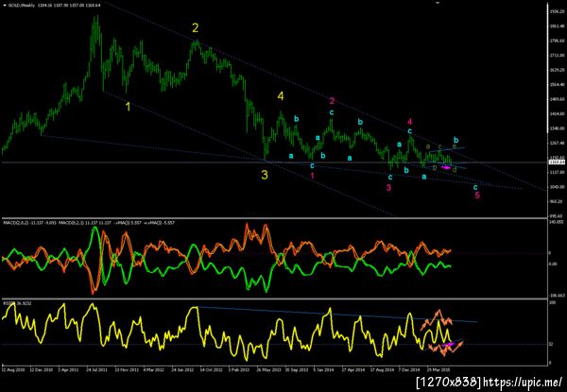Click the 4 Mar 2012 date label

153,370
